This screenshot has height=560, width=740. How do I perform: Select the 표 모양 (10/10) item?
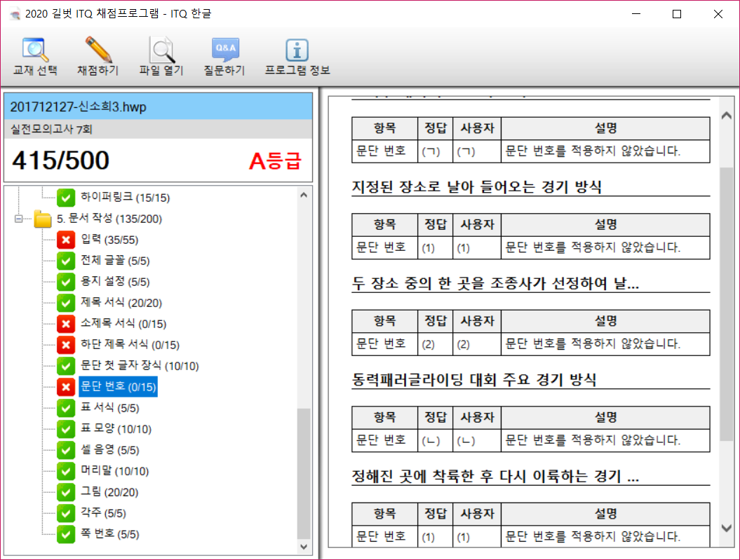(116, 429)
